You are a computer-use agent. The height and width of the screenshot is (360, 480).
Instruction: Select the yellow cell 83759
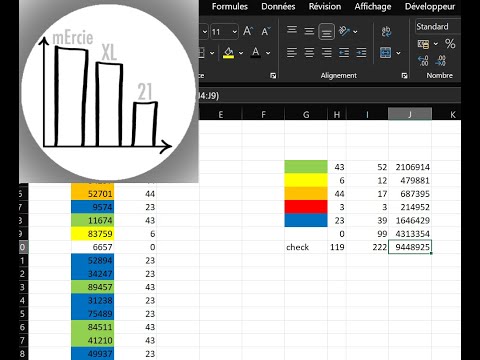(x=92, y=234)
